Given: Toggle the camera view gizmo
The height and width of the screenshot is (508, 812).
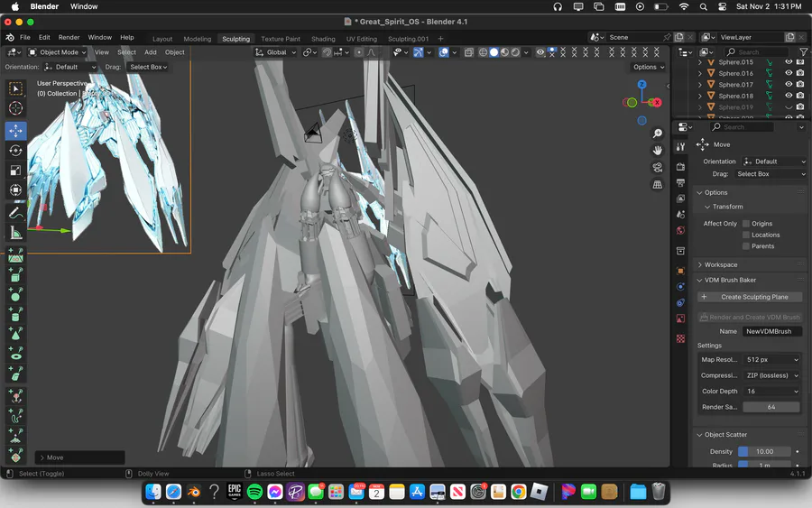Looking at the screenshot, I should click(x=657, y=167).
